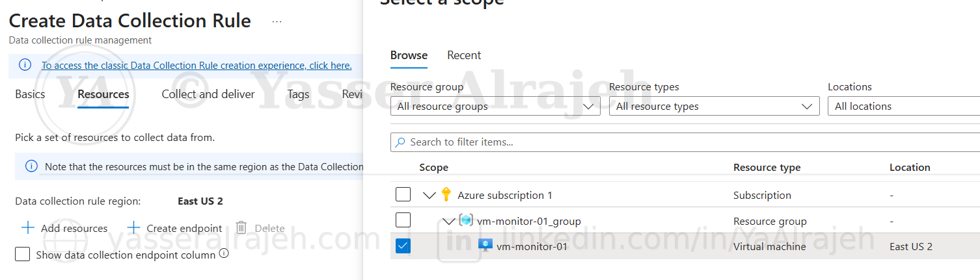Click the East US 2 location cell
Screen dimensions: 980x280
coord(911,247)
